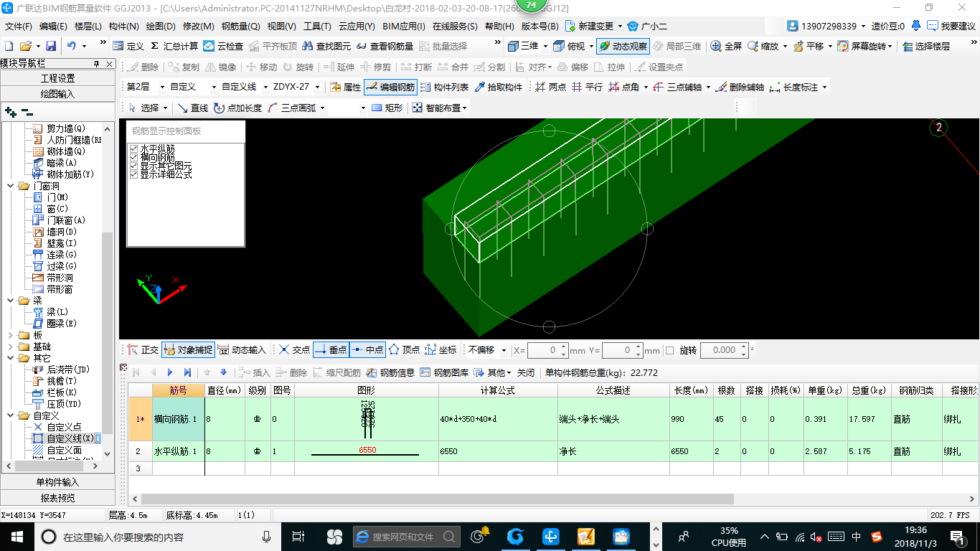Open 钢筋图库 rebar library
This screenshot has width=980, height=551.
tap(444, 372)
